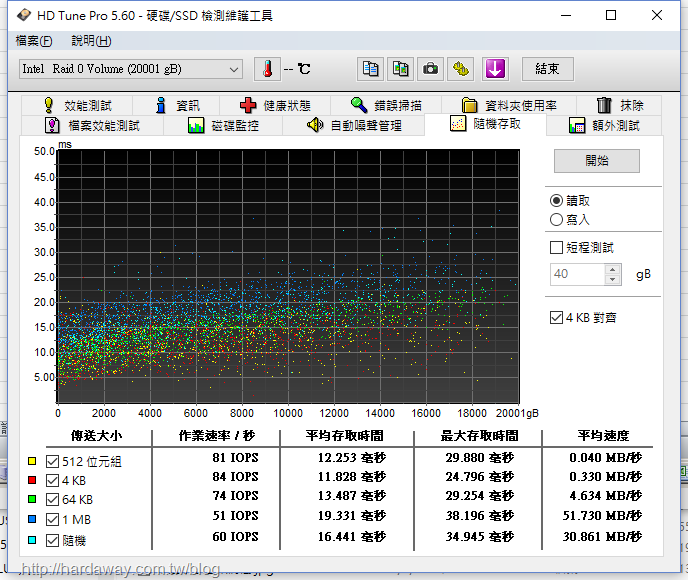Viewport: 688px width, 580px height.
Task: Go to 錯誤掃描 error scan tab
Action: coord(386,105)
